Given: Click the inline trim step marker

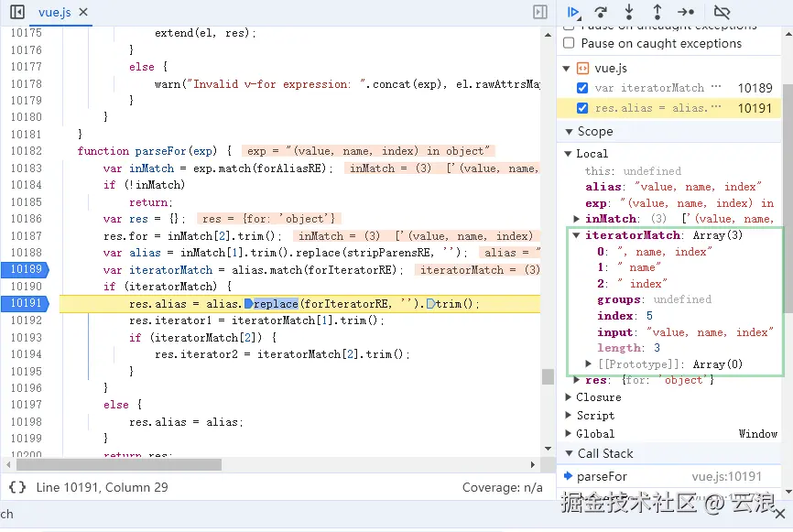Looking at the screenshot, I should (430, 303).
